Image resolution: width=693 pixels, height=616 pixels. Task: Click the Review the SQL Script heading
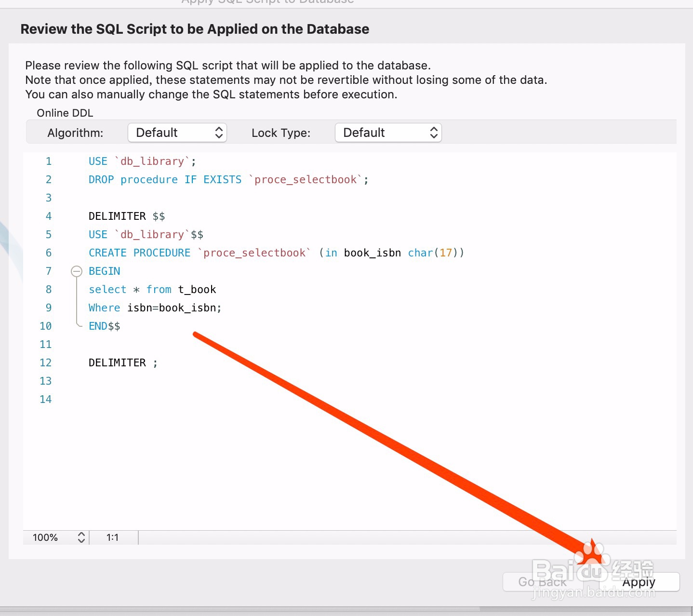tap(195, 29)
